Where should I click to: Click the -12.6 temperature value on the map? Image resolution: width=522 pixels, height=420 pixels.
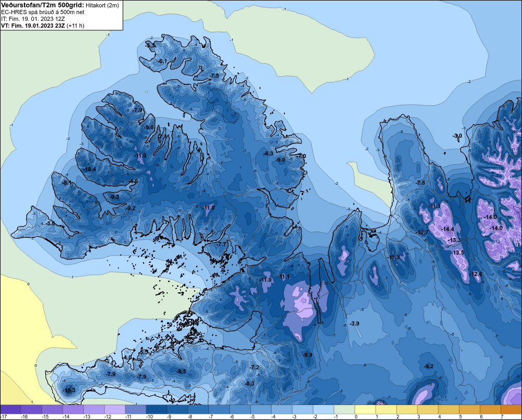(x=476, y=274)
